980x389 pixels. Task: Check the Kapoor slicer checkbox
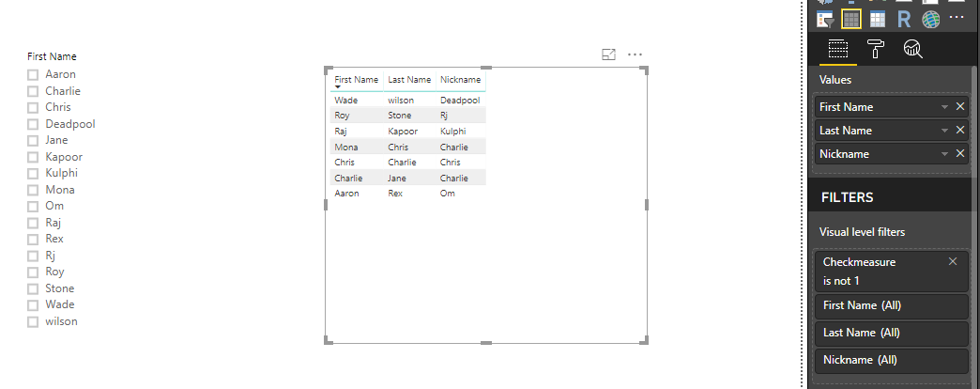[x=33, y=157]
